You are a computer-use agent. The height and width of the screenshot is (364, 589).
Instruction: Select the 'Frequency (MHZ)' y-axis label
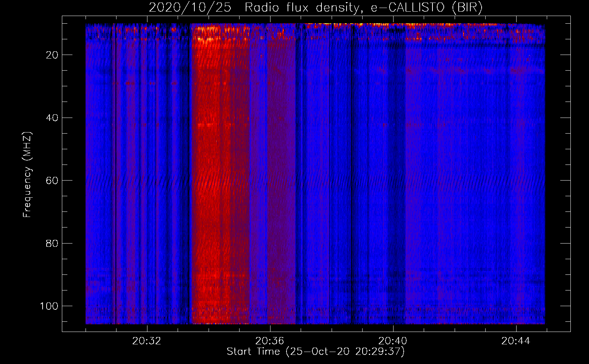pyautogui.click(x=27, y=175)
